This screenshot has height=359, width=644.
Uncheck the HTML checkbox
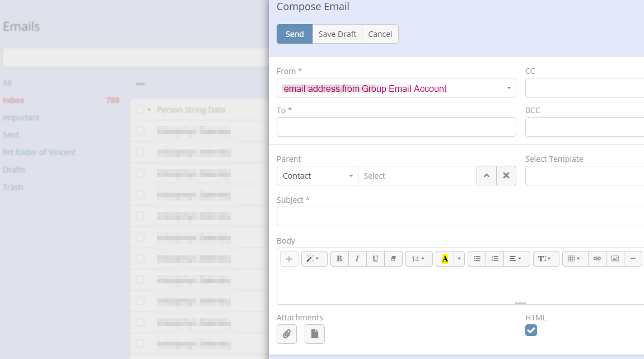(x=531, y=330)
